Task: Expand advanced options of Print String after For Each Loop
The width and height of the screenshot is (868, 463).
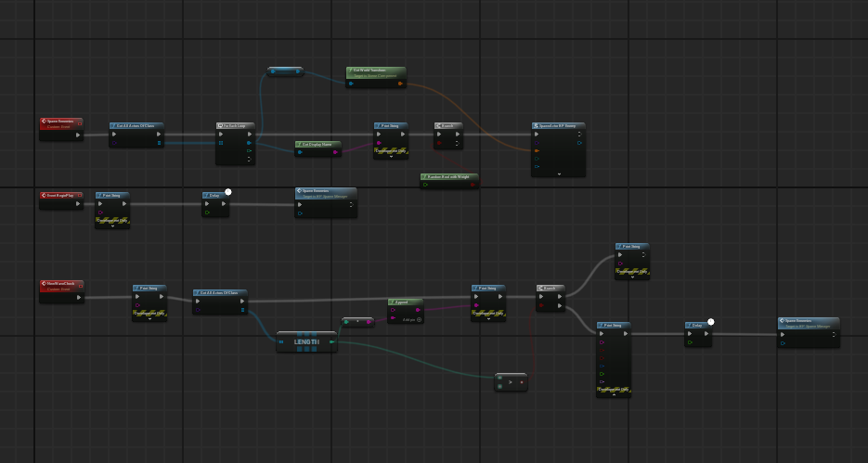Action: [x=391, y=157]
